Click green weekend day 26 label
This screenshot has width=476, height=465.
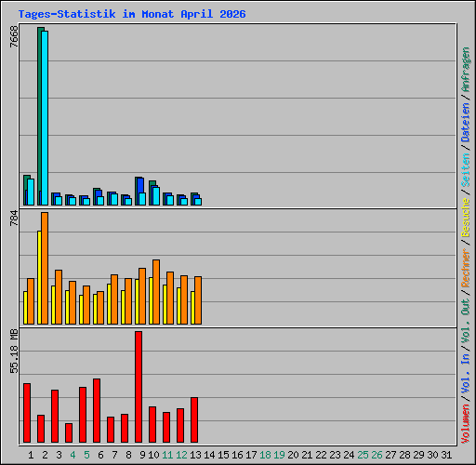point(377,455)
